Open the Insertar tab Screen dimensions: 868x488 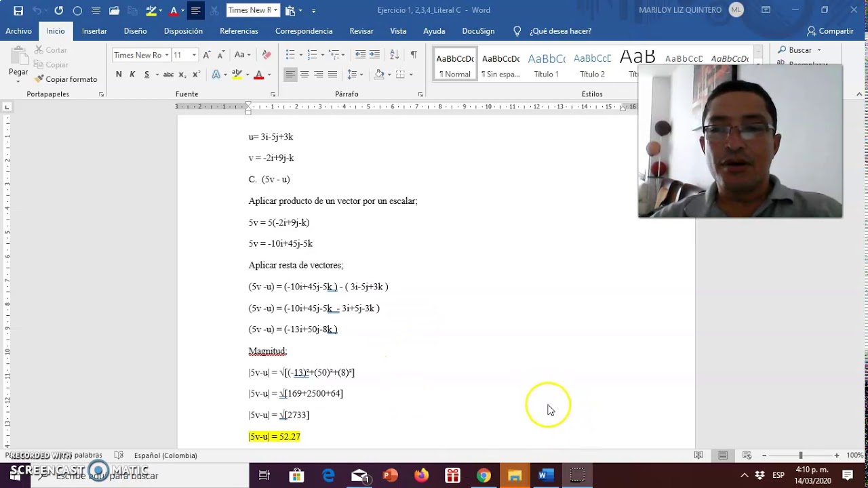[x=94, y=31]
